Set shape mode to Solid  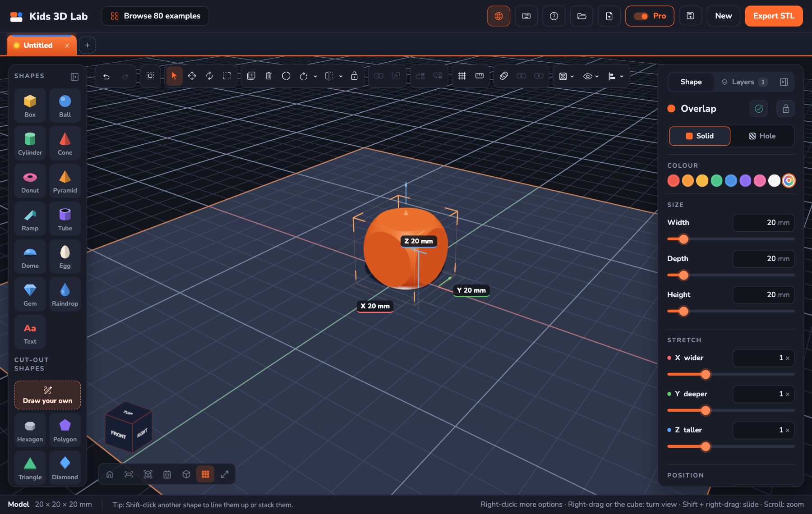click(700, 136)
